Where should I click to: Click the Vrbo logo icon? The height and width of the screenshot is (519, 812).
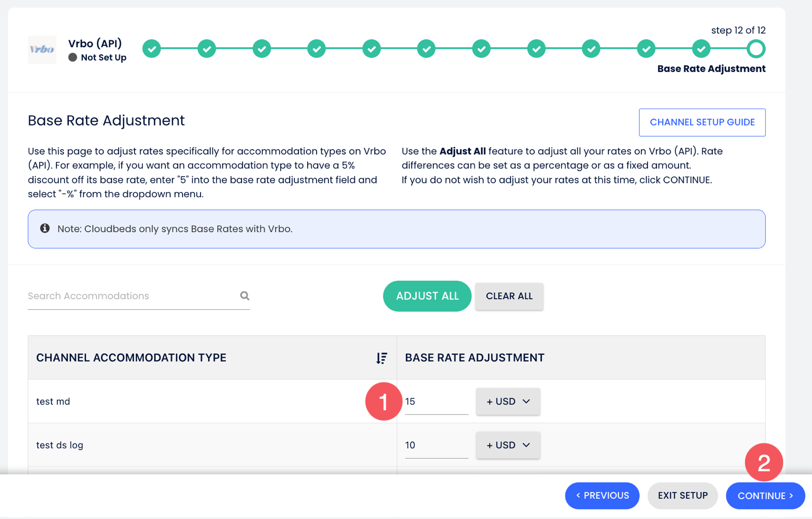coord(42,50)
